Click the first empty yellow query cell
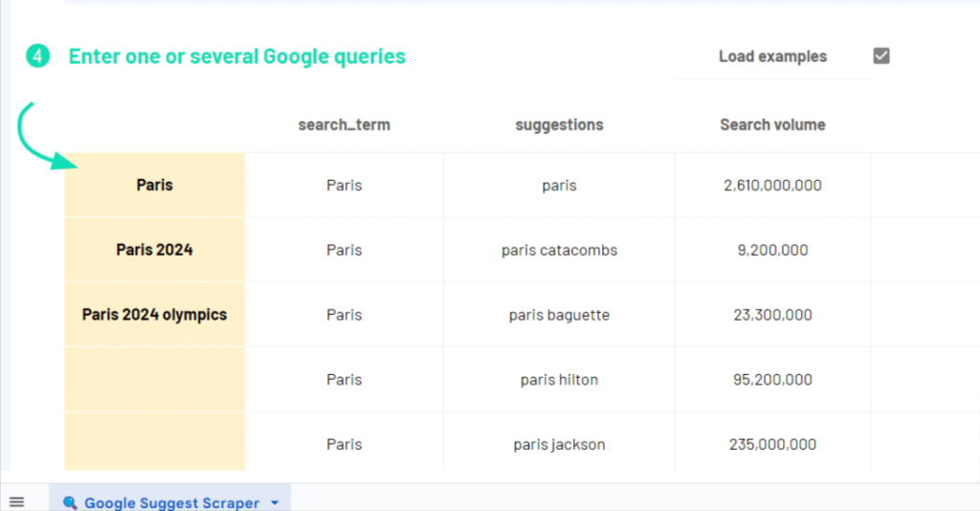This screenshot has height=511, width=980. (x=154, y=379)
